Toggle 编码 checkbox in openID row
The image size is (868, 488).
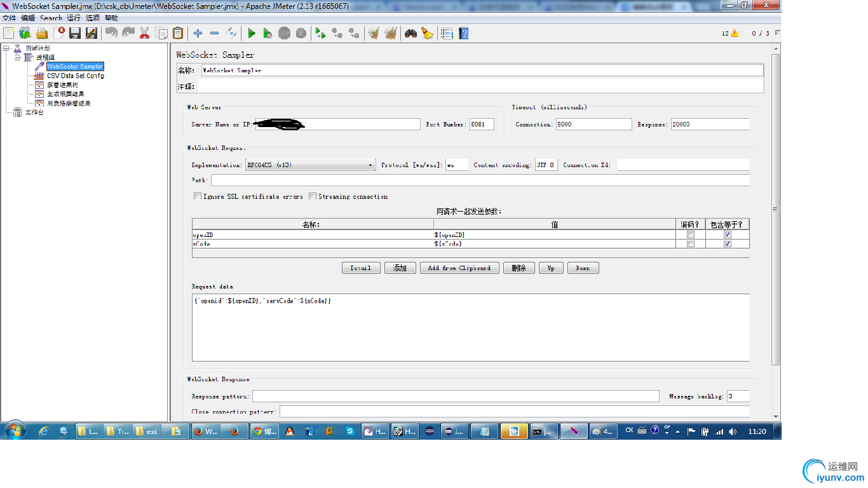pyautogui.click(x=691, y=234)
